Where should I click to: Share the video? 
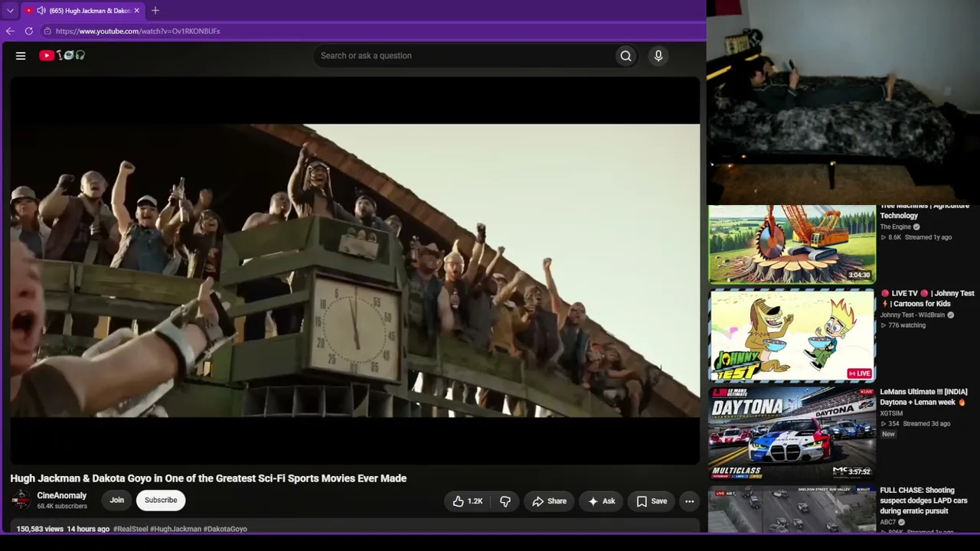(x=550, y=501)
